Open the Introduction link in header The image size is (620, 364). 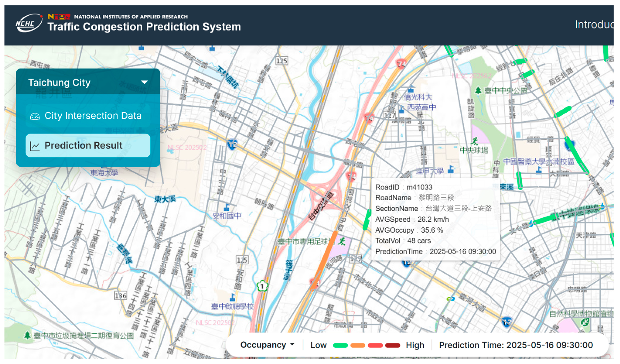tap(593, 25)
